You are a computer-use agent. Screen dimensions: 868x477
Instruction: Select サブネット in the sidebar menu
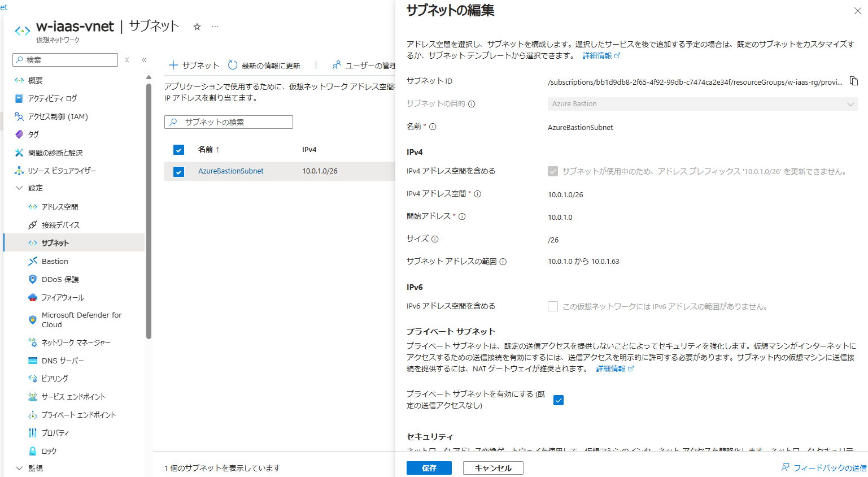(x=74, y=242)
